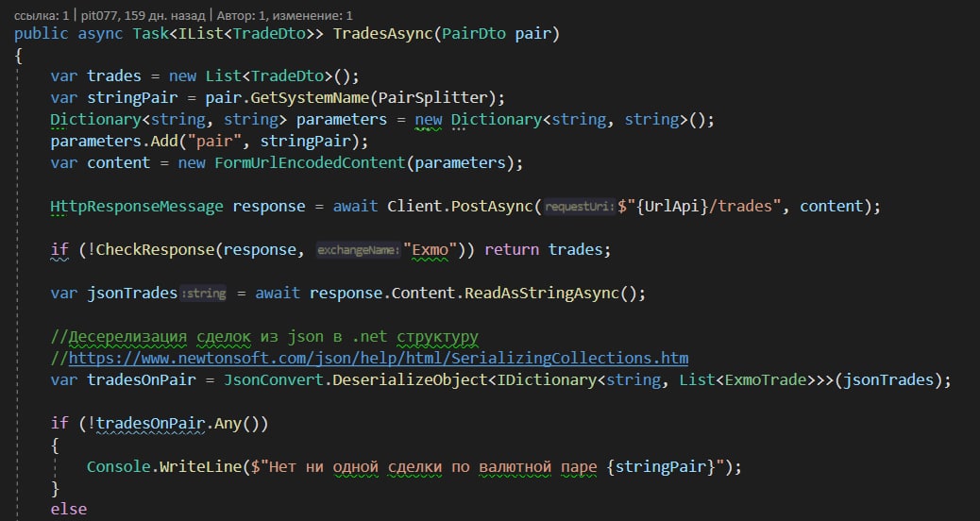Image resolution: width=980 pixels, height=521 pixels.
Task: Click the tradesOnPair variable declaration
Action: 142,379
